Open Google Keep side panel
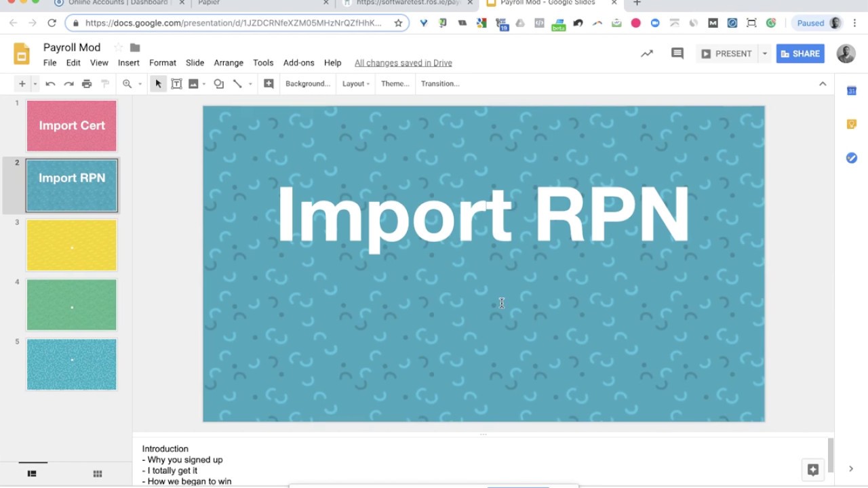The width and height of the screenshot is (868, 488). pos(852,124)
